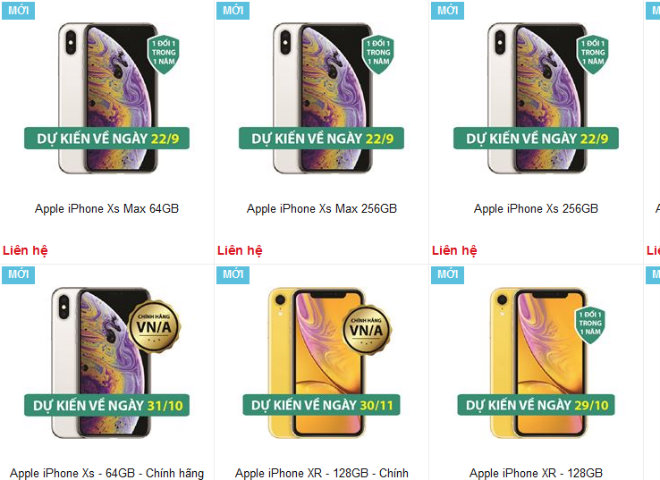Click the MỚI badge on iPhone Xs Max 64GB
660x480 pixels.
(x=18, y=10)
